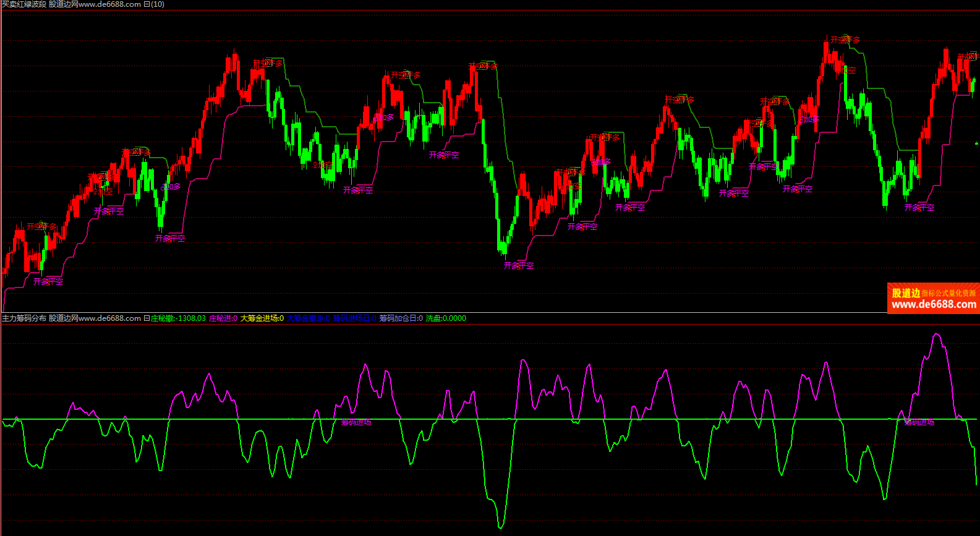Select the 洗盘:0.0000 readout value
The image size is (980, 536).
coord(446,318)
